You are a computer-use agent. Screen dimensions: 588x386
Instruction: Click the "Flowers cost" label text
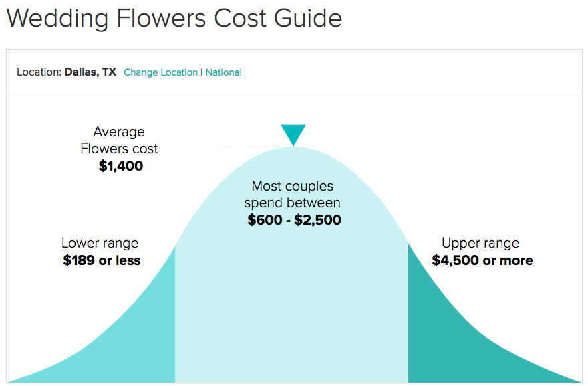(x=119, y=149)
